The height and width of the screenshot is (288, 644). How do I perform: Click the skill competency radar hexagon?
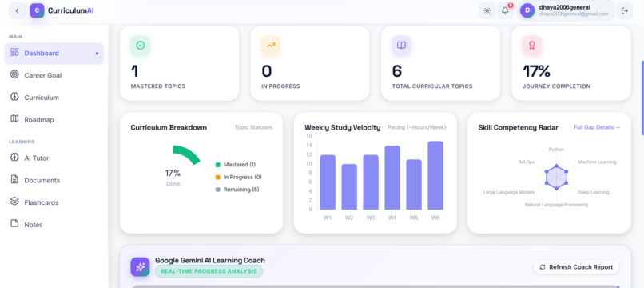point(556,178)
